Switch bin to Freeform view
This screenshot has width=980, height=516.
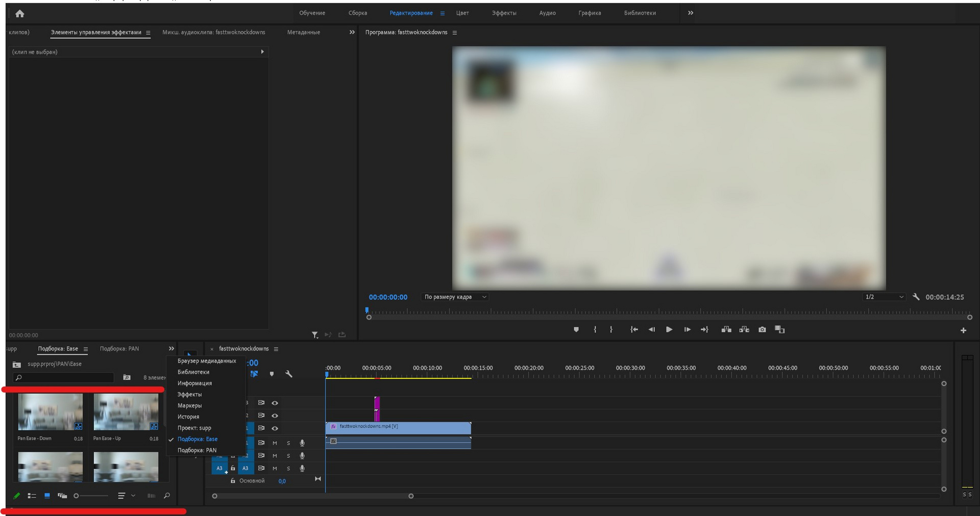62,496
